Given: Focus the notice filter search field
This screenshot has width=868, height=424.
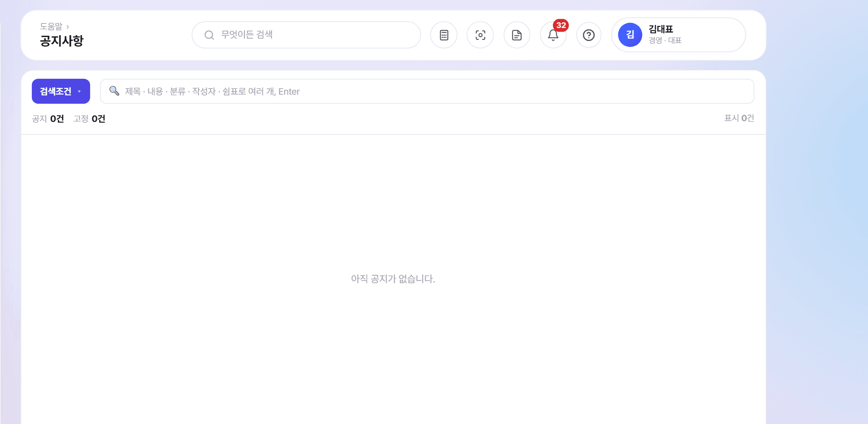Looking at the screenshot, I should (x=427, y=91).
